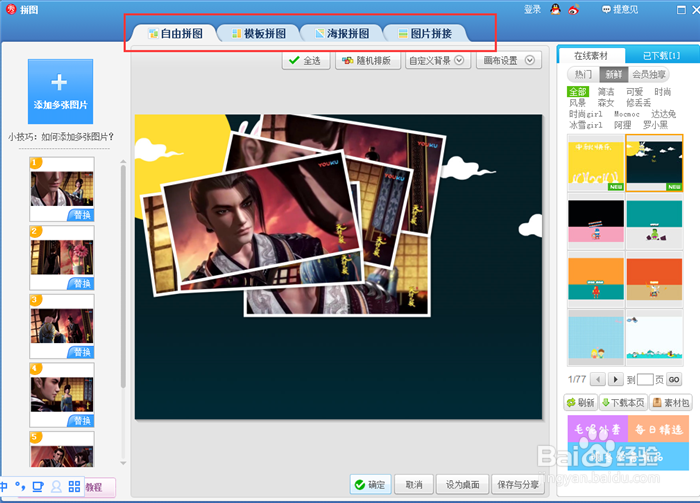700x503 pixels.
Task: Select the 新鲜 filter
Action: [613, 74]
